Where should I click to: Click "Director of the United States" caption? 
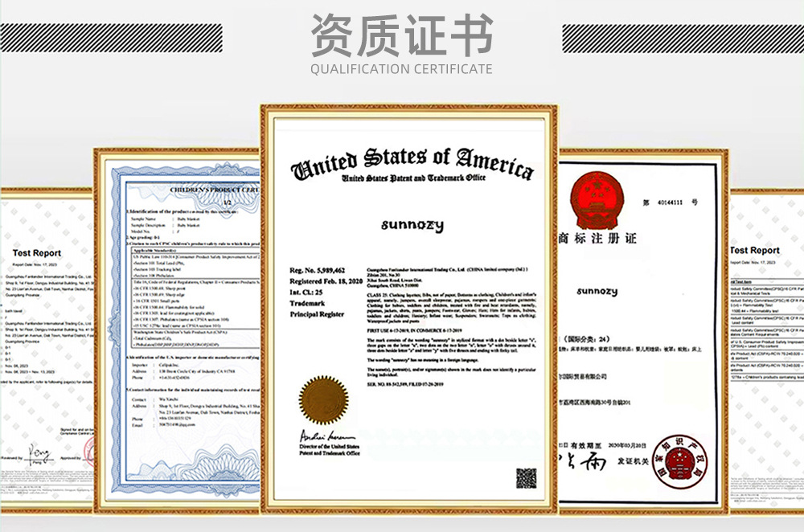[x=329, y=447]
